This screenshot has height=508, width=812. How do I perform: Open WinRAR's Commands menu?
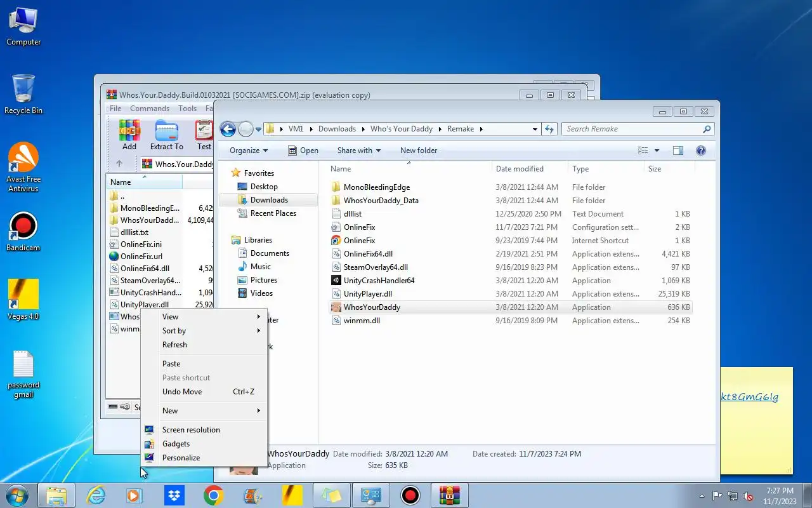[150, 109]
